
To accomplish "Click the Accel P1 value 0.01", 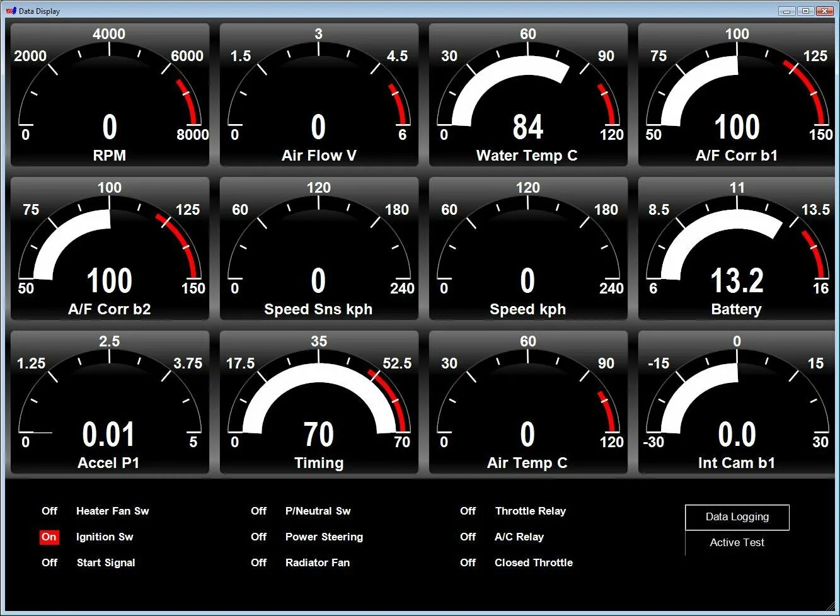I will 109,434.
